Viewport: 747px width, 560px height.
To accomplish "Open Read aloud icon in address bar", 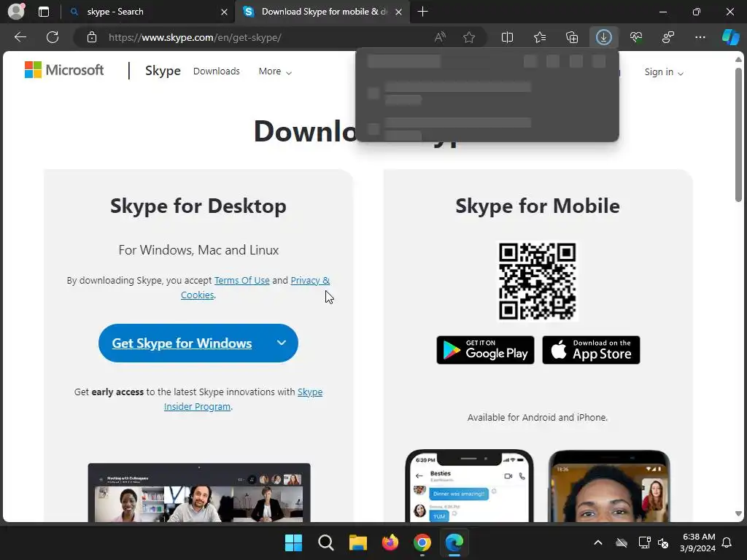I will (440, 37).
